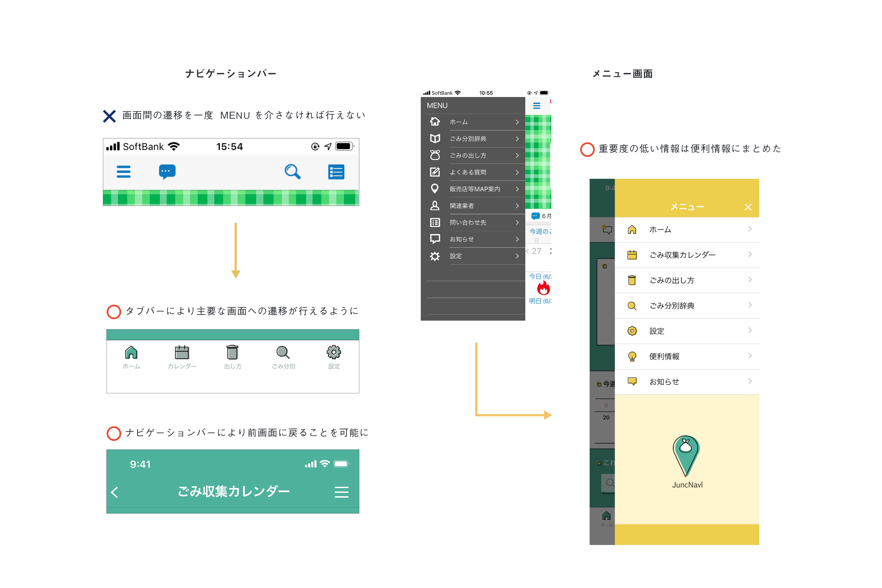Close the yellow メニュー panel with X

click(x=748, y=207)
